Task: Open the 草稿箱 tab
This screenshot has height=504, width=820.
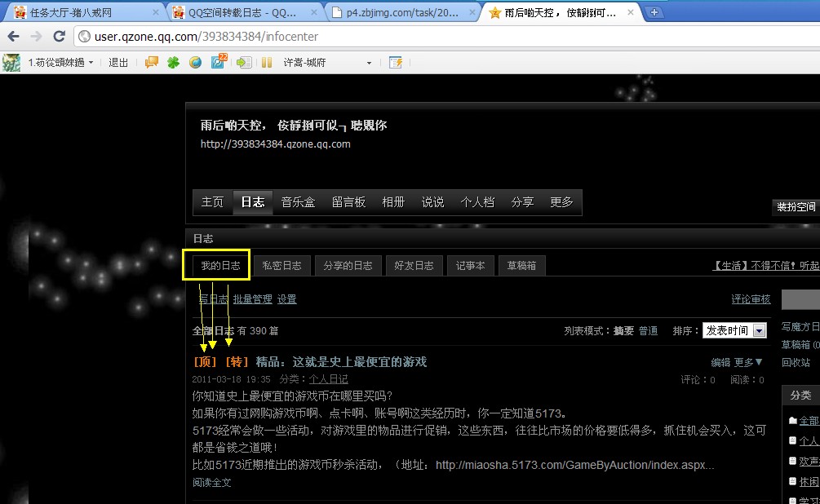Action: [x=522, y=266]
